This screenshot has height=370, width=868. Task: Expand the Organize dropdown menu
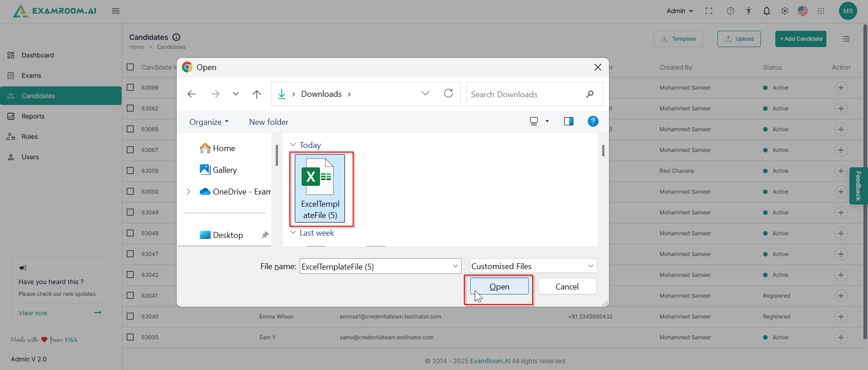tap(209, 122)
